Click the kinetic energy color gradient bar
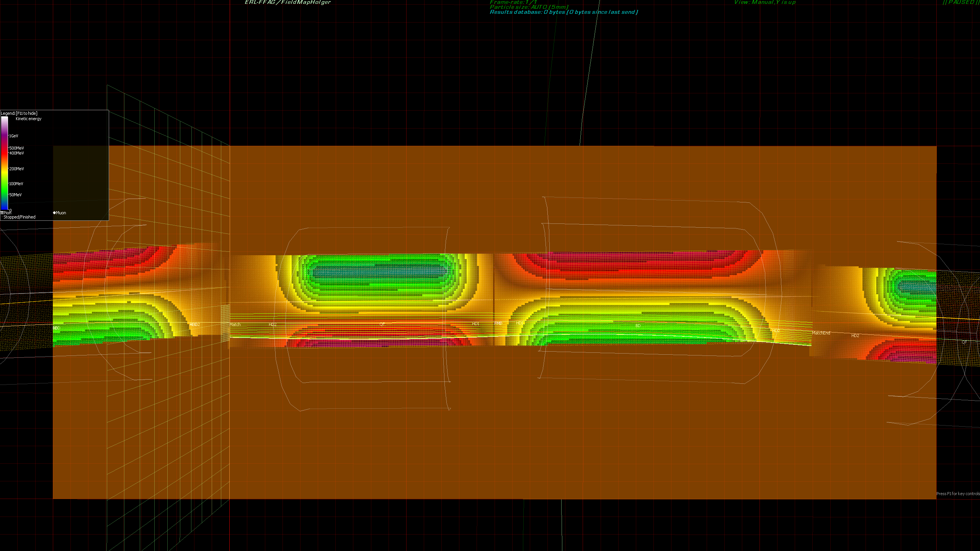Viewport: 980px width, 551px height. pyautogui.click(x=4, y=163)
